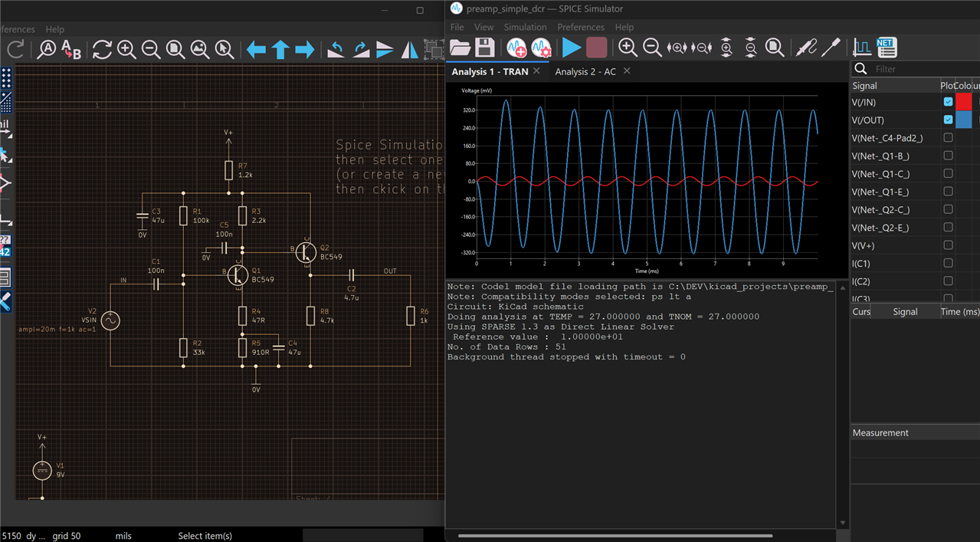Click console scroll down arrow

(843, 523)
